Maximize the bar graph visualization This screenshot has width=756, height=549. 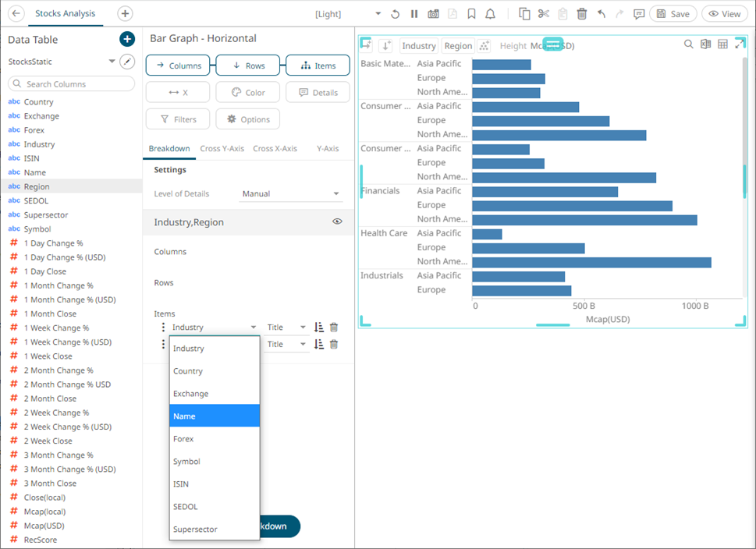pos(740,44)
